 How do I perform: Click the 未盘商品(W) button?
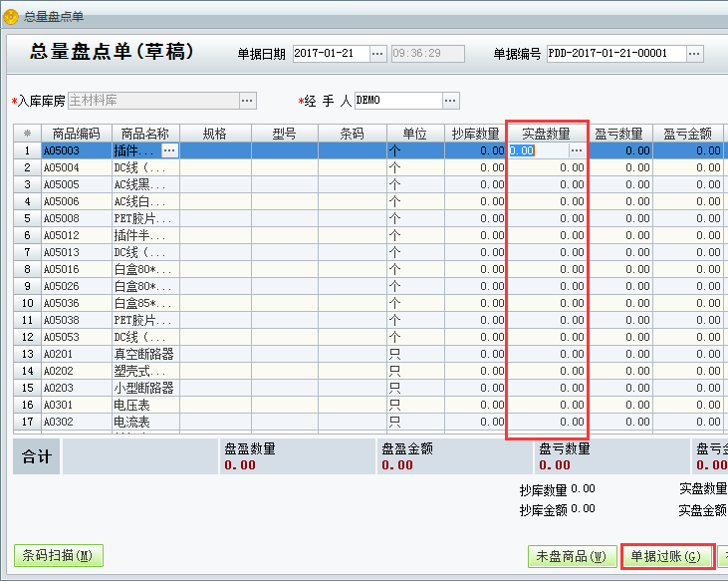pyautogui.click(x=572, y=556)
